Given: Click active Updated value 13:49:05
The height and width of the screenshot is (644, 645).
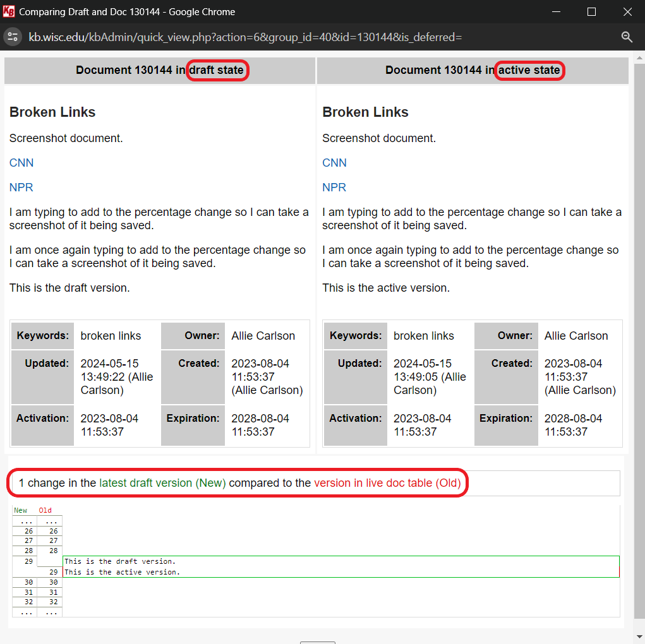Looking at the screenshot, I should [x=430, y=377].
